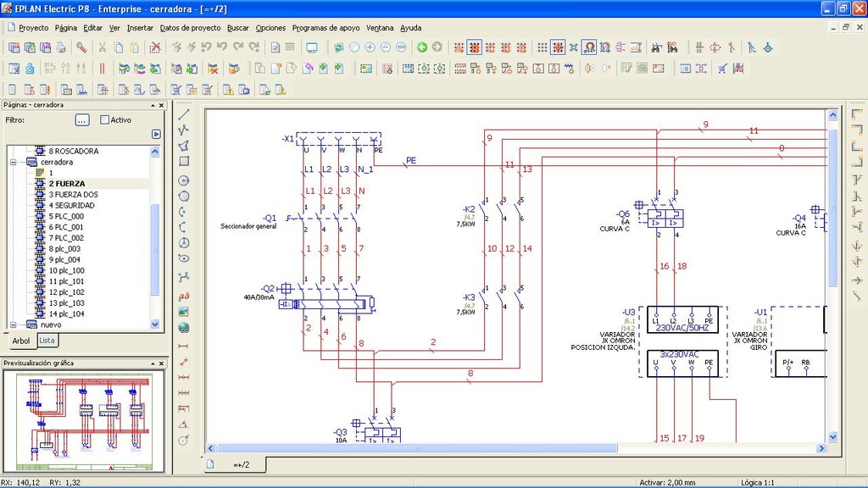
Task: Select the text insert tool
Action: (x=184, y=296)
